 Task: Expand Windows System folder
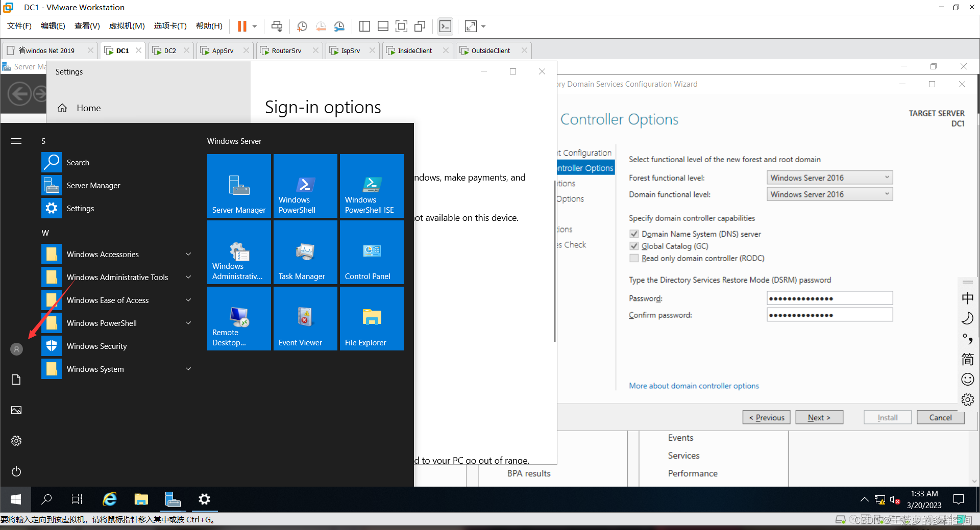(118, 369)
